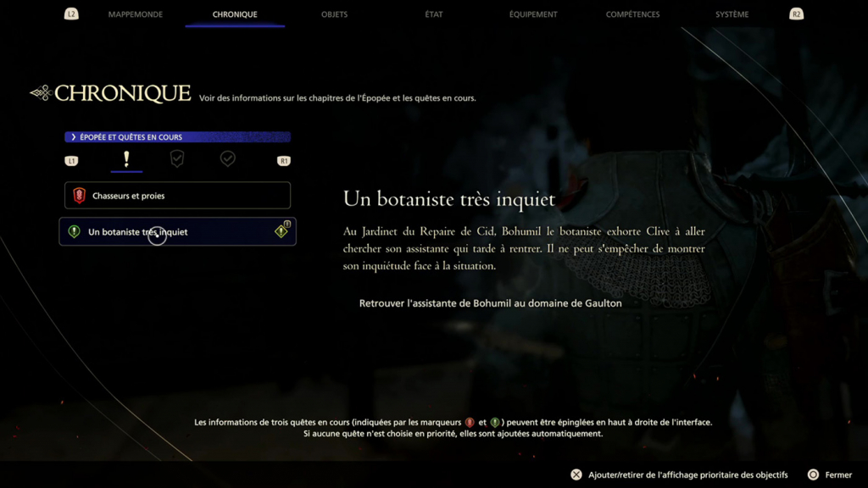Click the circle button prompt icon
Screen dimensions: 868x488
(x=813, y=474)
